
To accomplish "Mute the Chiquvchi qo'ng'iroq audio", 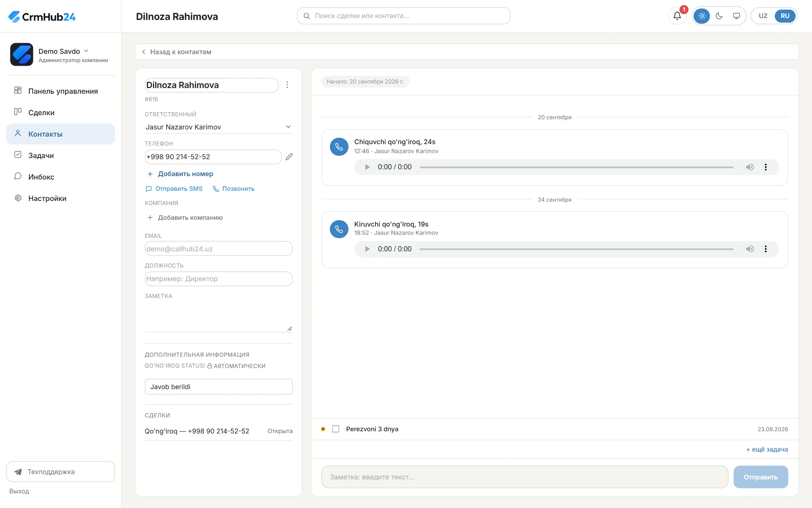I will (750, 167).
